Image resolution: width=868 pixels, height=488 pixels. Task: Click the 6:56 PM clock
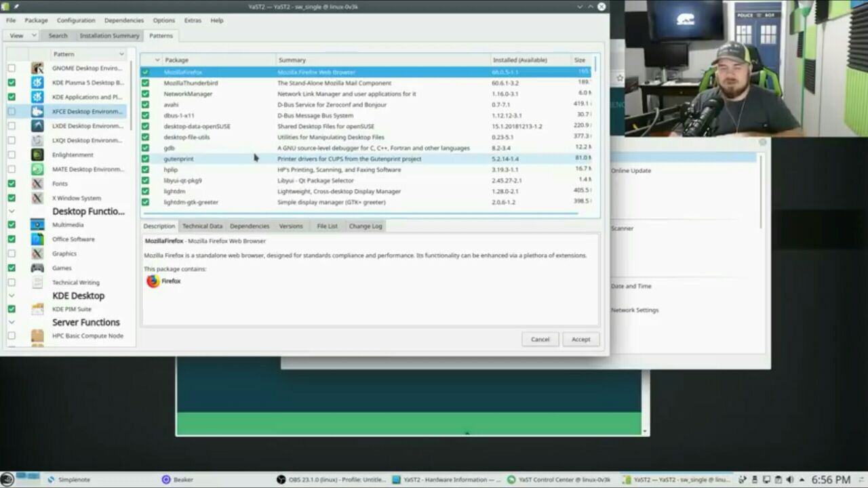(831, 480)
